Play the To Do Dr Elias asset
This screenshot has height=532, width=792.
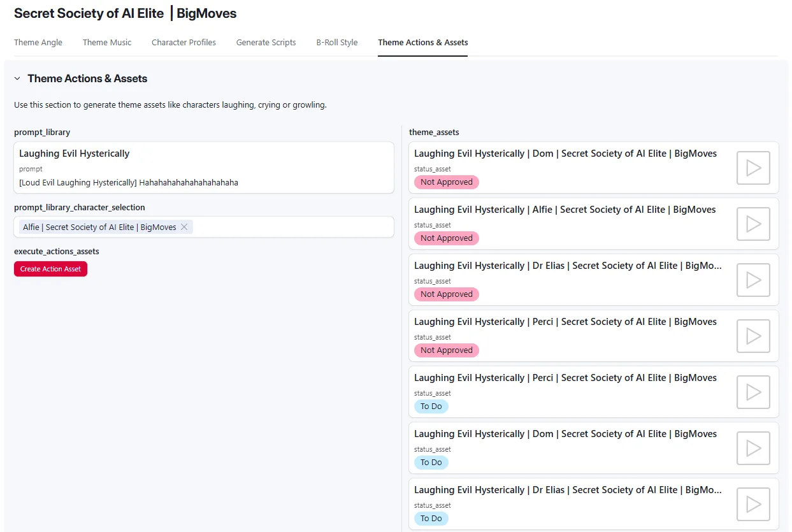point(753,504)
